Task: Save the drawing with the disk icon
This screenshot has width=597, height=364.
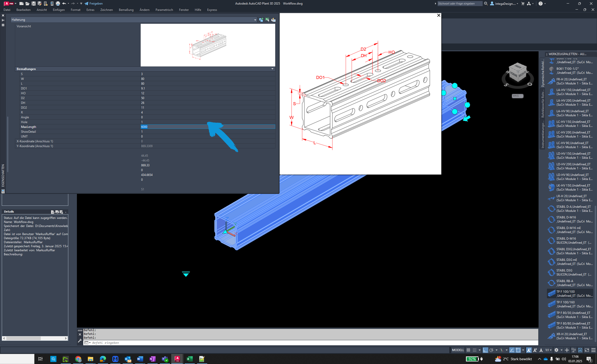Action: pyautogui.click(x=33, y=4)
